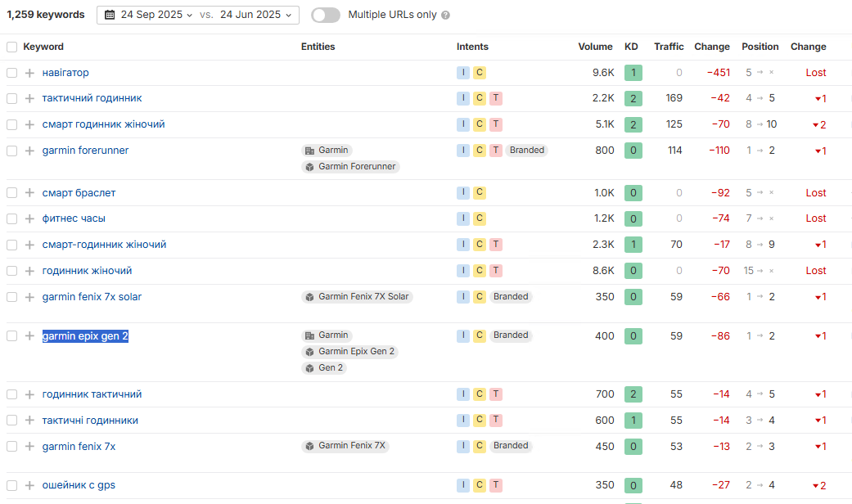Click the Lost status for смарт браслет
This screenshot has height=504, width=852.
pos(816,193)
